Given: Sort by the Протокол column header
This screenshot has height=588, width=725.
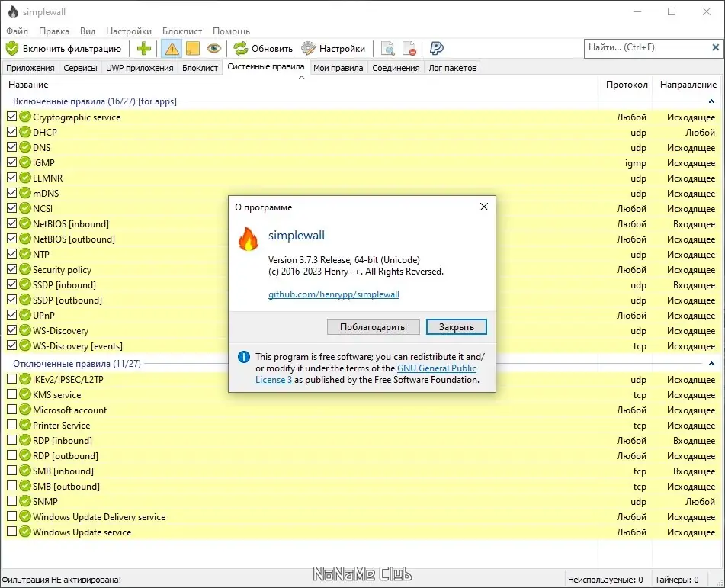Looking at the screenshot, I should point(627,84).
